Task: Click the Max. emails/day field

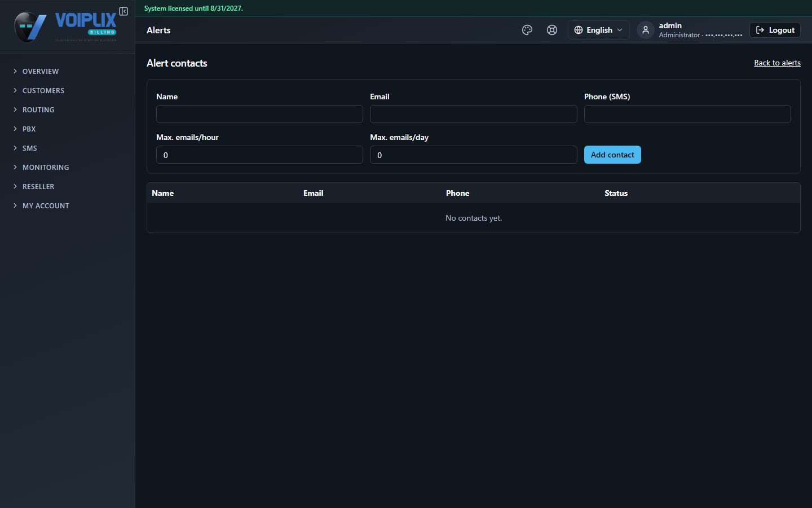Action: click(x=474, y=155)
